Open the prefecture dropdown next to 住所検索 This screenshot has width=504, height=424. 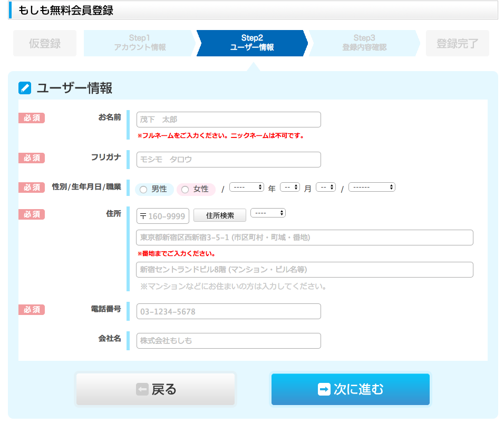coord(268,213)
